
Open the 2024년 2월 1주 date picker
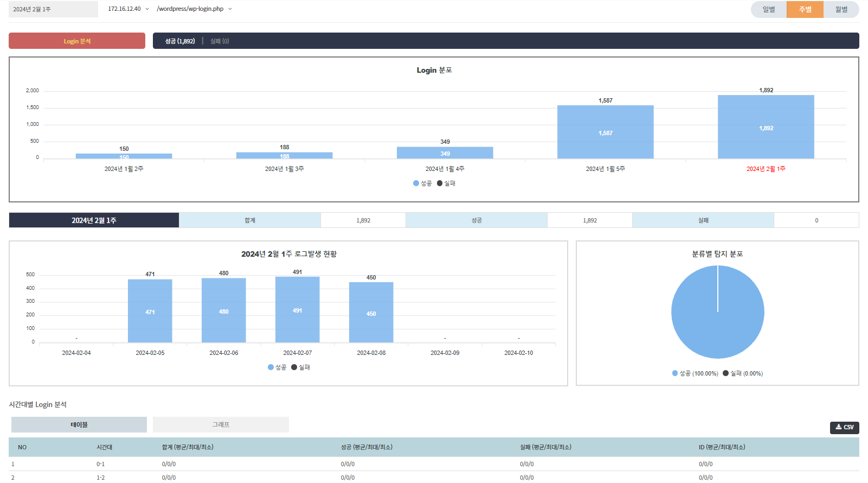53,9
